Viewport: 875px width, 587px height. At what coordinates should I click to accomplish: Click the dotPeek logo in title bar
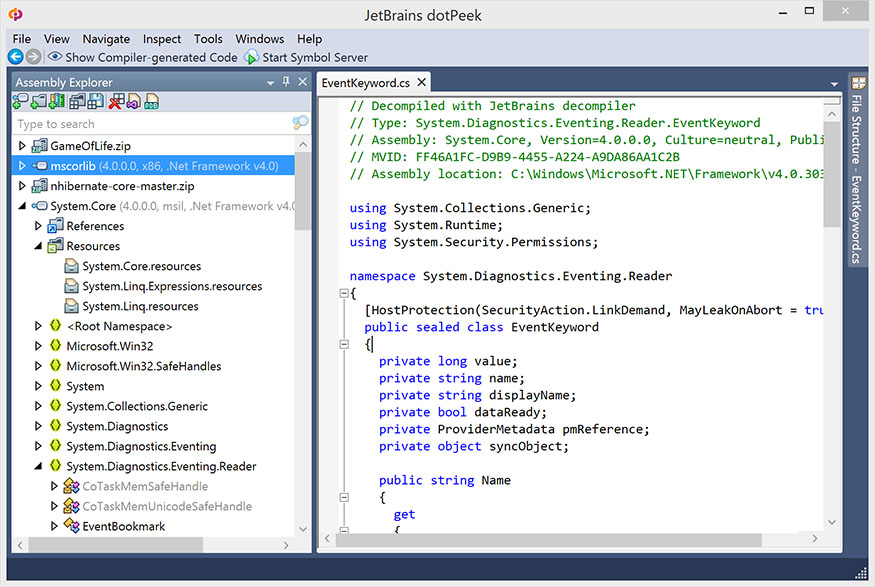[16, 14]
